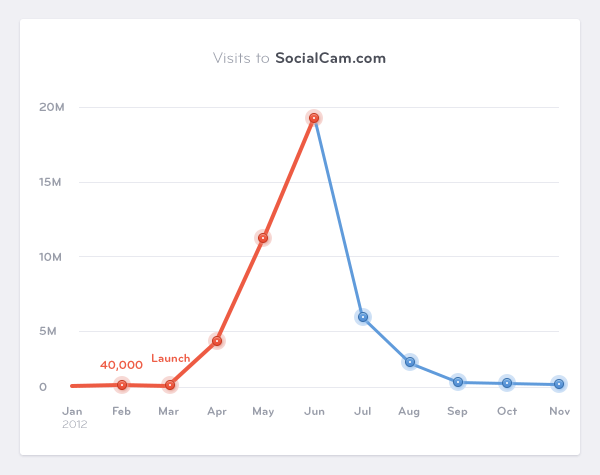The image size is (600, 475).
Task: Click the April data point marker
Action: [x=217, y=341]
